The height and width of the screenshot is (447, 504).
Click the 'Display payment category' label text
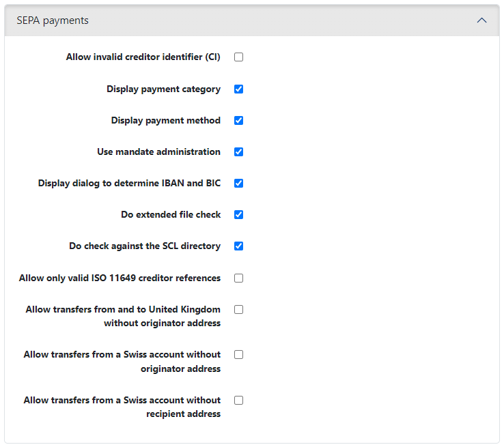pos(163,89)
